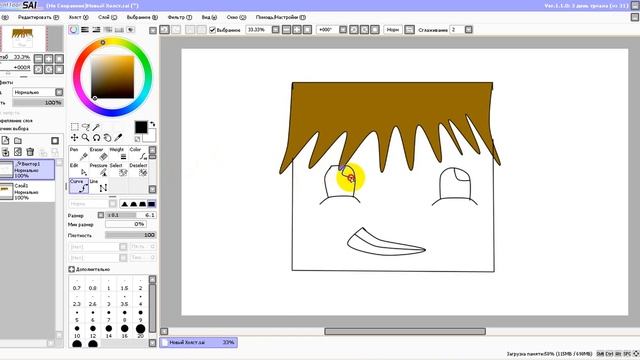Select the Вектор1 layer
The height and width of the screenshot is (360, 640).
[27, 169]
